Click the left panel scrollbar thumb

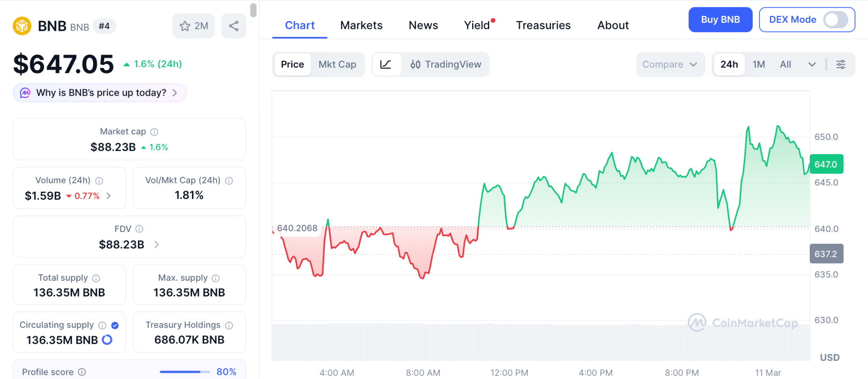click(x=253, y=10)
